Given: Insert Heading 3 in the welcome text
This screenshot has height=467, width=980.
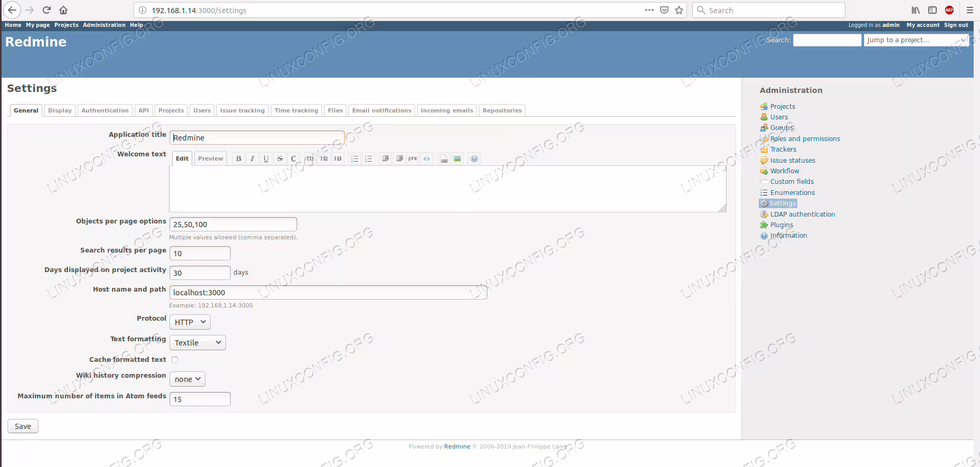Looking at the screenshot, I should tap(337, 158).
